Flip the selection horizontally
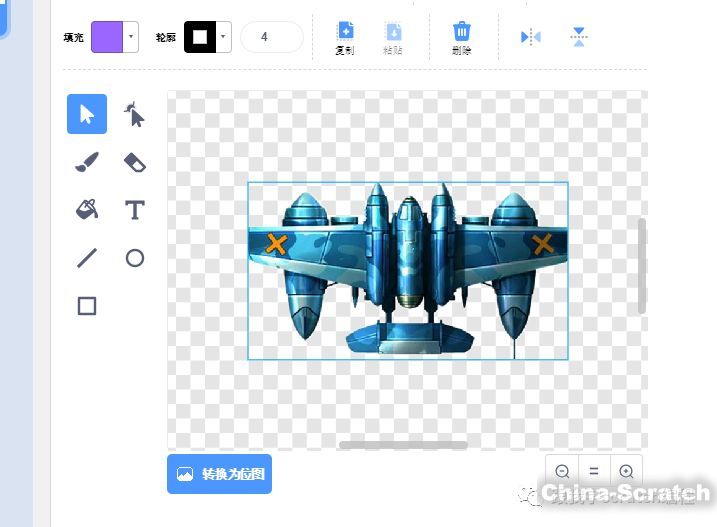The height and width of the screenshot is (527, 717). coord(530,37)
